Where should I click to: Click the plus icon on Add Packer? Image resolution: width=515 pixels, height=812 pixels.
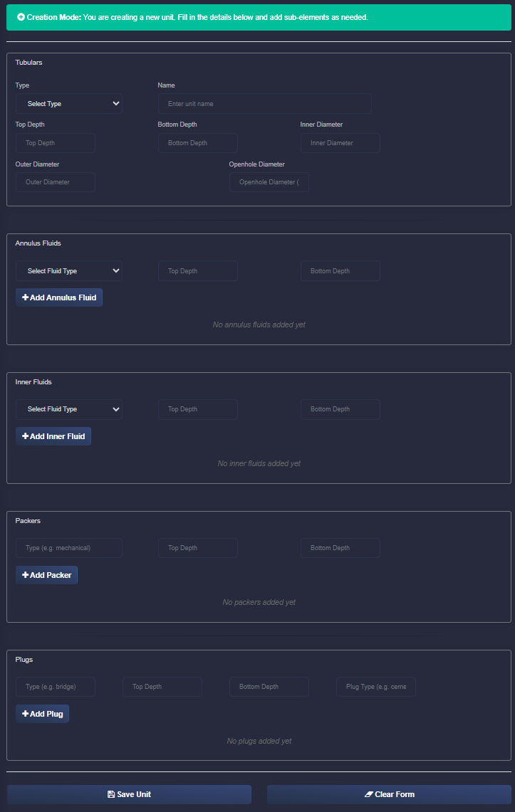click(x=25, y=575)
